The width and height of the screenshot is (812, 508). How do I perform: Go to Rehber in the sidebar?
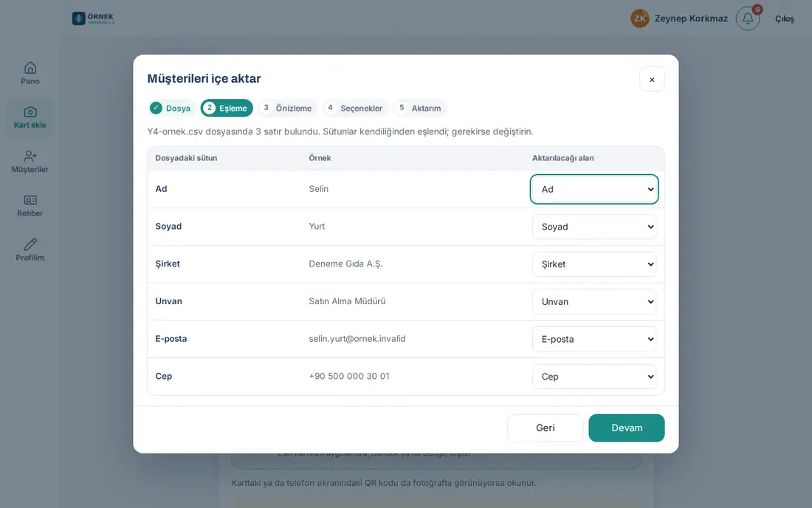(x=30, y=205)
